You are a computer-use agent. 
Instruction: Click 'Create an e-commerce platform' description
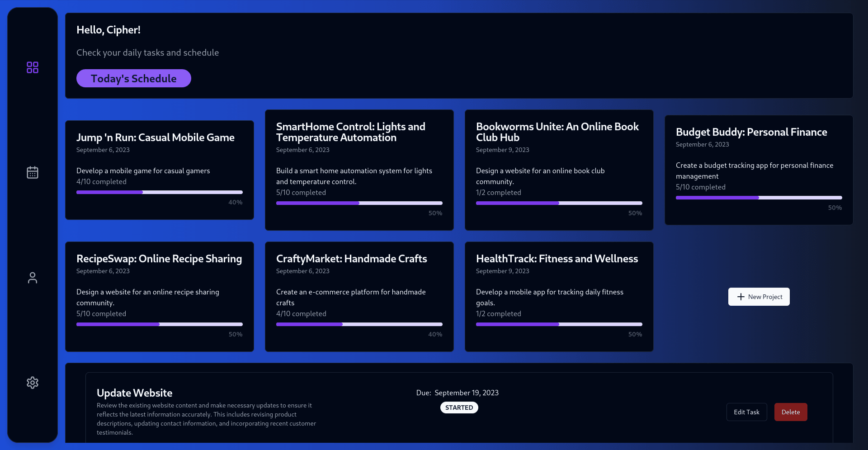tap(351, 297)
